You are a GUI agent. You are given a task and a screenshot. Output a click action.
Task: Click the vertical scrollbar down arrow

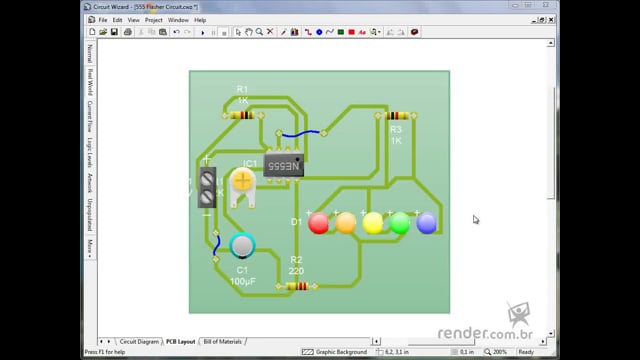[x=551, y=333]
